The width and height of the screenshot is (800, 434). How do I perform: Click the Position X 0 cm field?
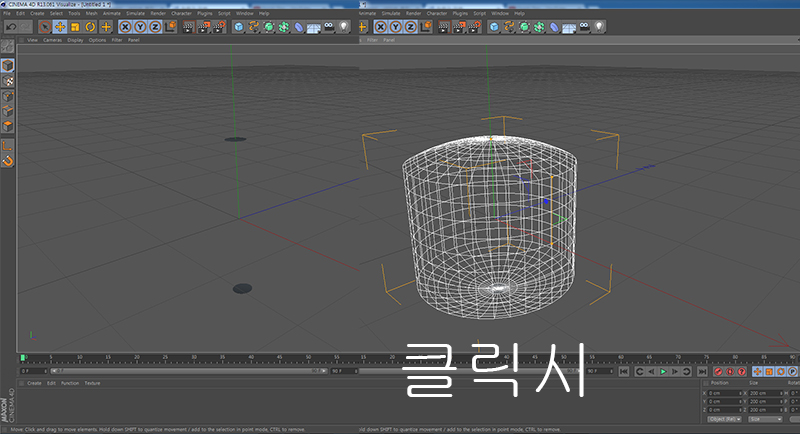(x=725, y=393)
